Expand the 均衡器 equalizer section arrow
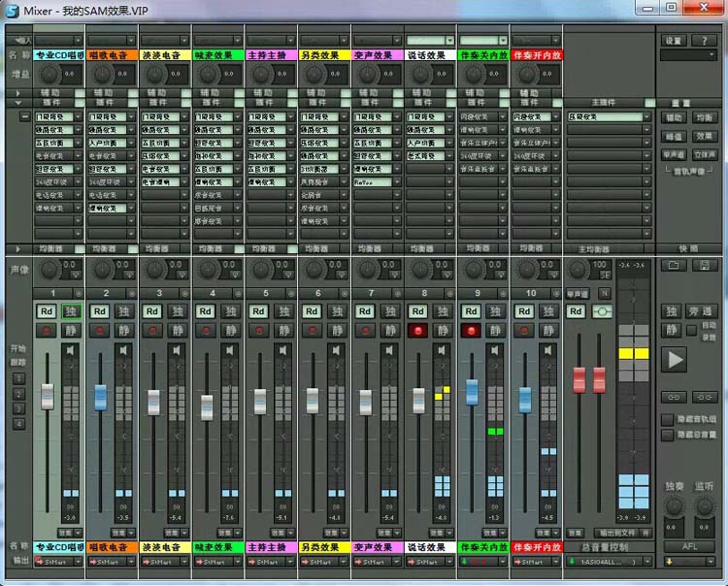 coord(18,249)
